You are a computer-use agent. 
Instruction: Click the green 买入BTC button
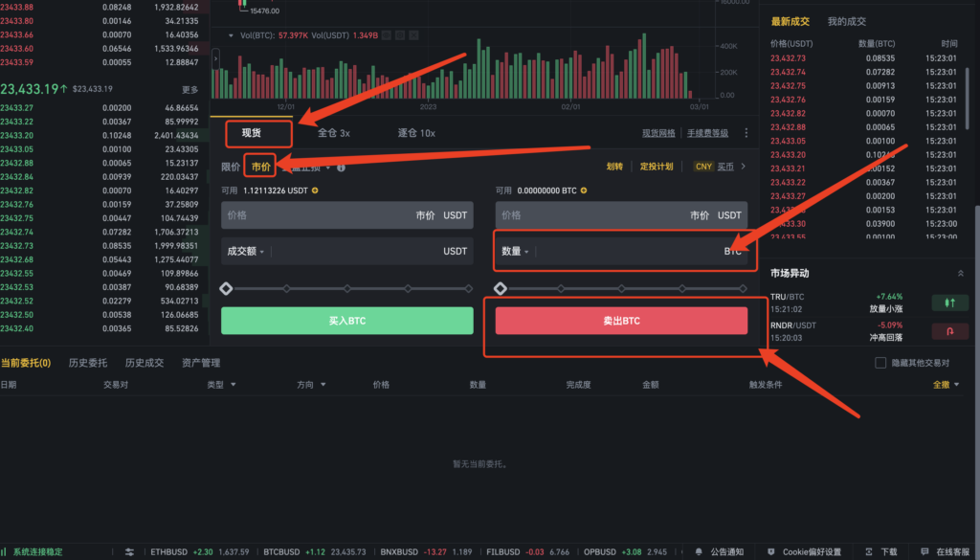pyautogui.click(x=346, y=321)
